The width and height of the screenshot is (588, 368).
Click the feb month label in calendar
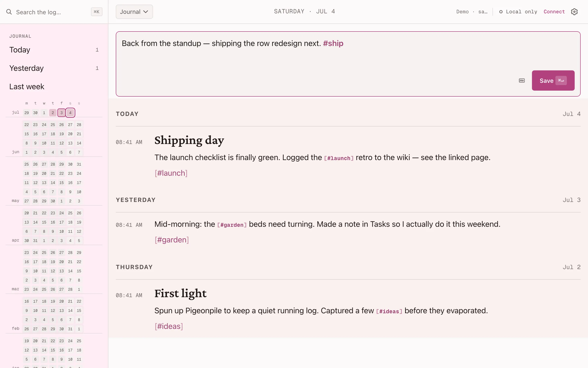pos(15,329)
